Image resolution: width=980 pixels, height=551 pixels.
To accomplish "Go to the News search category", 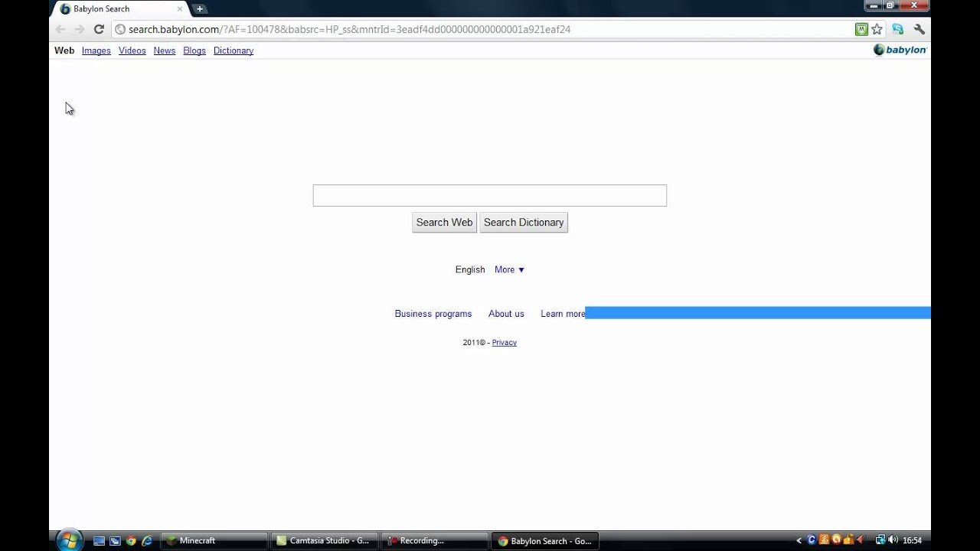I will point(165,51).
